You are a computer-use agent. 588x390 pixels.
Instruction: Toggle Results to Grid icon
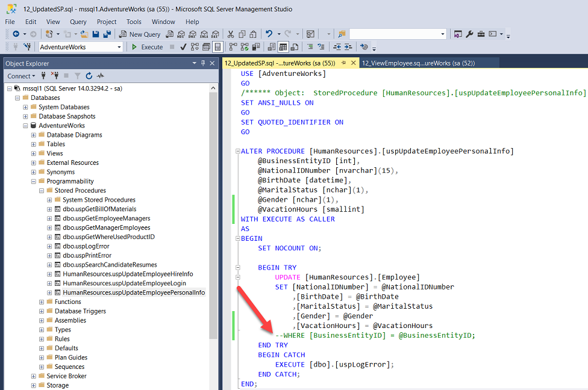click(x=283, y=47)
